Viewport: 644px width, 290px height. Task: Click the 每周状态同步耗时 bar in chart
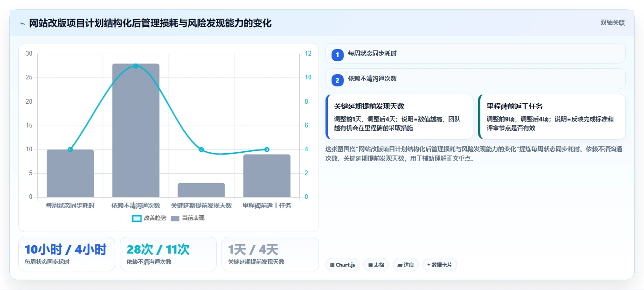tap(70, 173)
